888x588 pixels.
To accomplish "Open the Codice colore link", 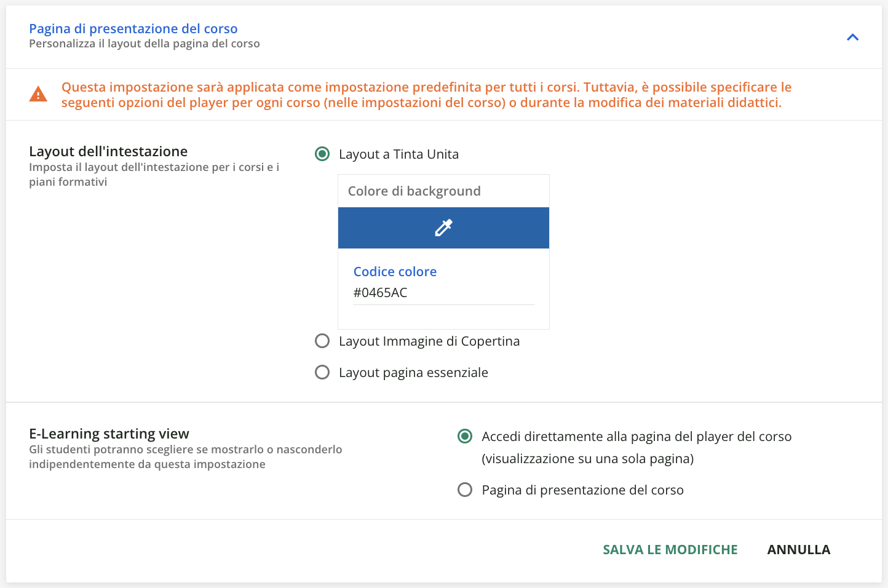I will [395, 271].
